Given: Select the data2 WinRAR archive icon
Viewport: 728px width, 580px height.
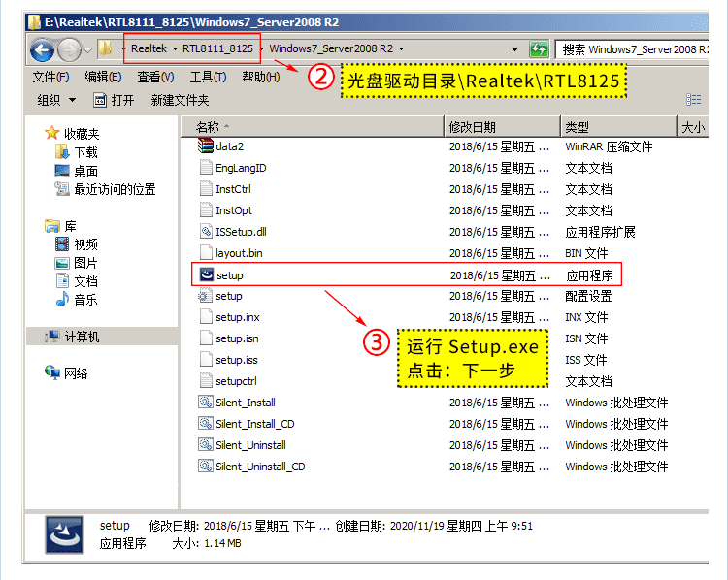Looking at the screenshot, I should (x=205, y=145).
